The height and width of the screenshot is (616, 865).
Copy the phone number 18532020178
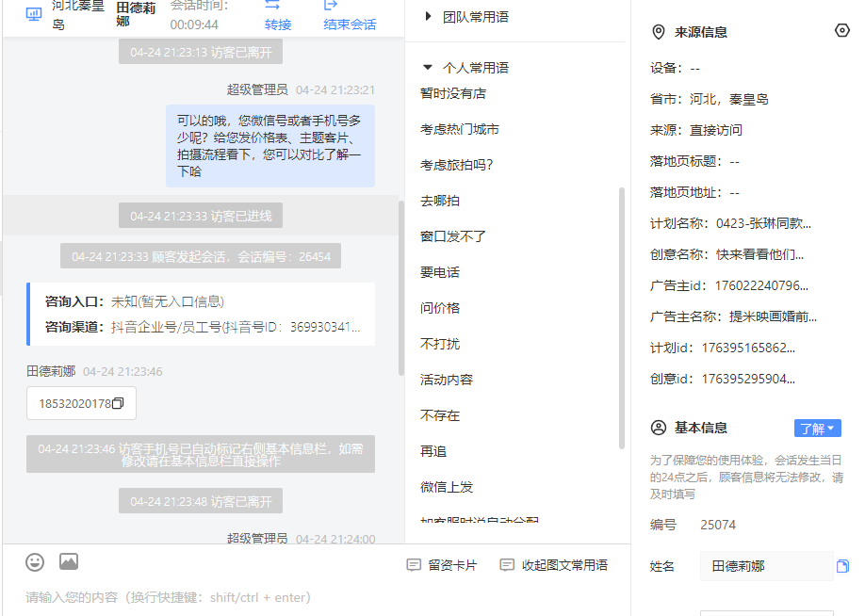click(118, 404)
